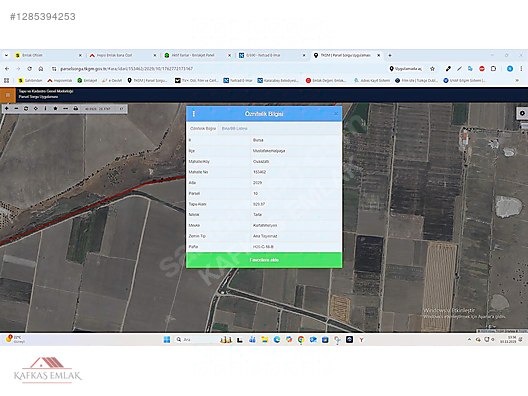The height and width of the screenshot is (396, 528).
Task: Click the translate extension icon
Action: coord(470,69)
